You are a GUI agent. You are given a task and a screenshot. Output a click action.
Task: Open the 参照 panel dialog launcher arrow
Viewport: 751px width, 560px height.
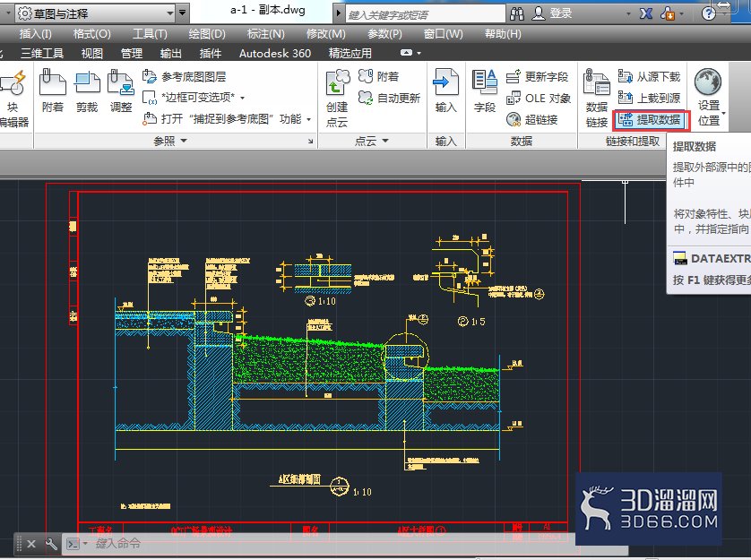pos(310,142)
